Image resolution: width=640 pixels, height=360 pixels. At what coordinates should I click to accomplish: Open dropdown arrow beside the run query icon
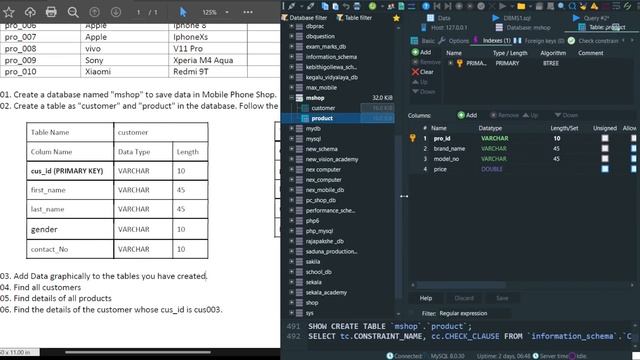coord(511,6)
